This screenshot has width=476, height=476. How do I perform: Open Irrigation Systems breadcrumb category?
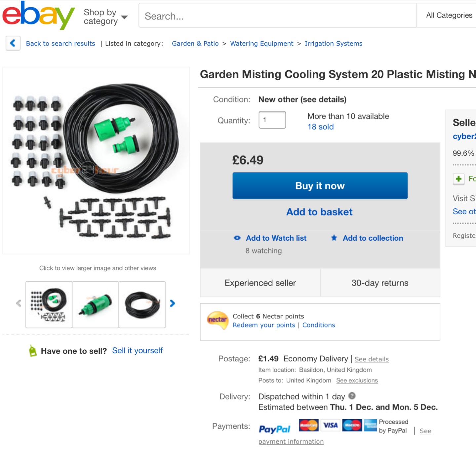[333, 44]
